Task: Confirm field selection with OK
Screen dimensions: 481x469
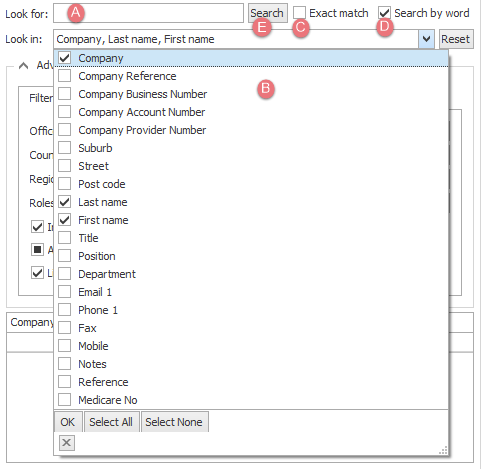Action: tap(68, 422)
